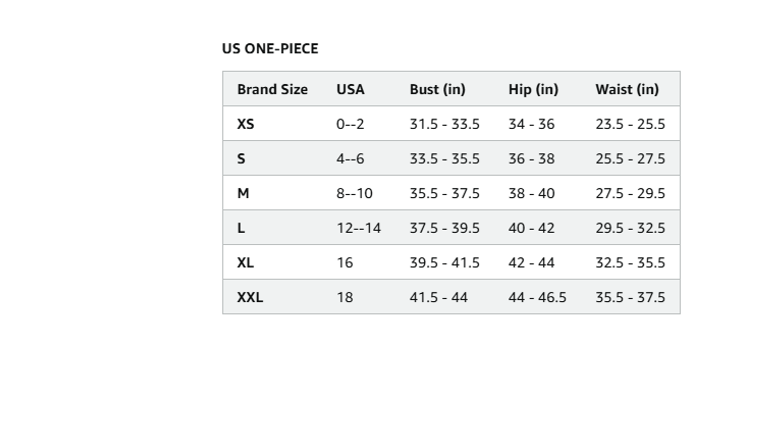784x437 pixels.
Task: Click bust value 35.5 - 37.5
Action: tap(444, 194)
